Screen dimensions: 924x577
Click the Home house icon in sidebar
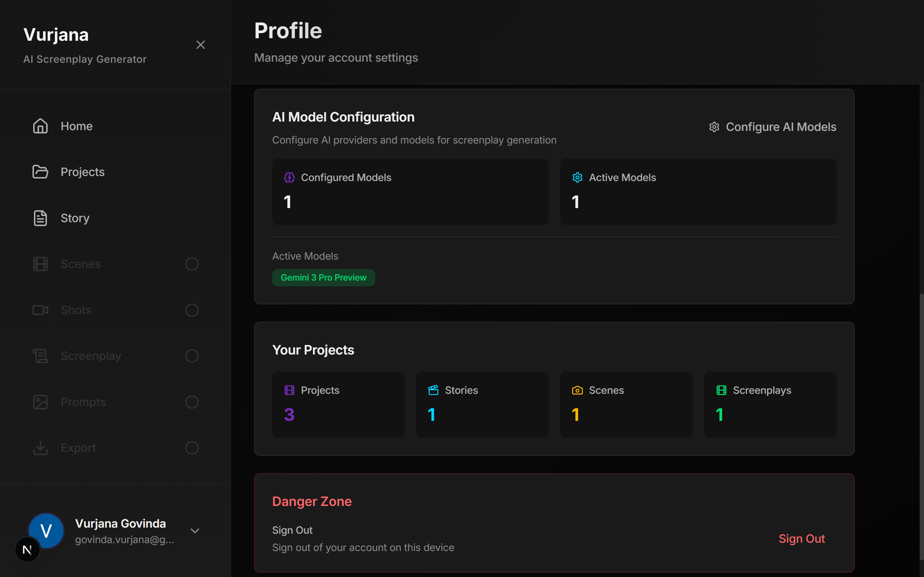click(x=40, y=126)
